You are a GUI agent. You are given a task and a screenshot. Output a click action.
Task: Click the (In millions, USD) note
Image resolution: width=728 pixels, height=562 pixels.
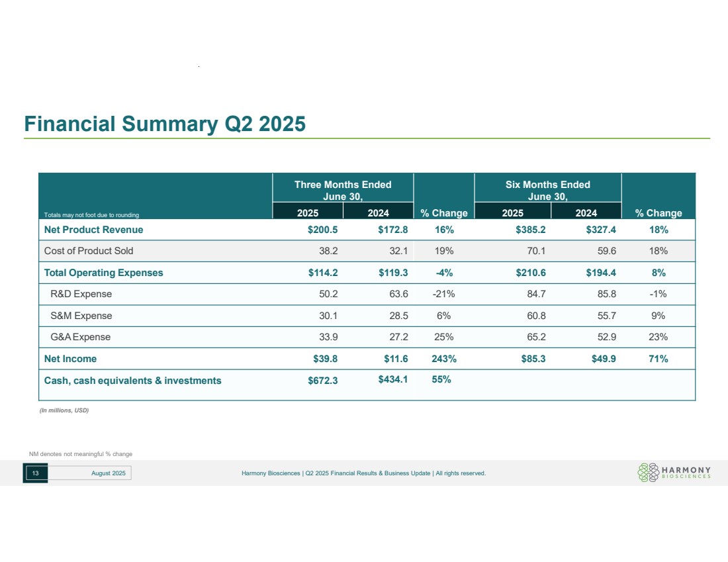point(64,411)
